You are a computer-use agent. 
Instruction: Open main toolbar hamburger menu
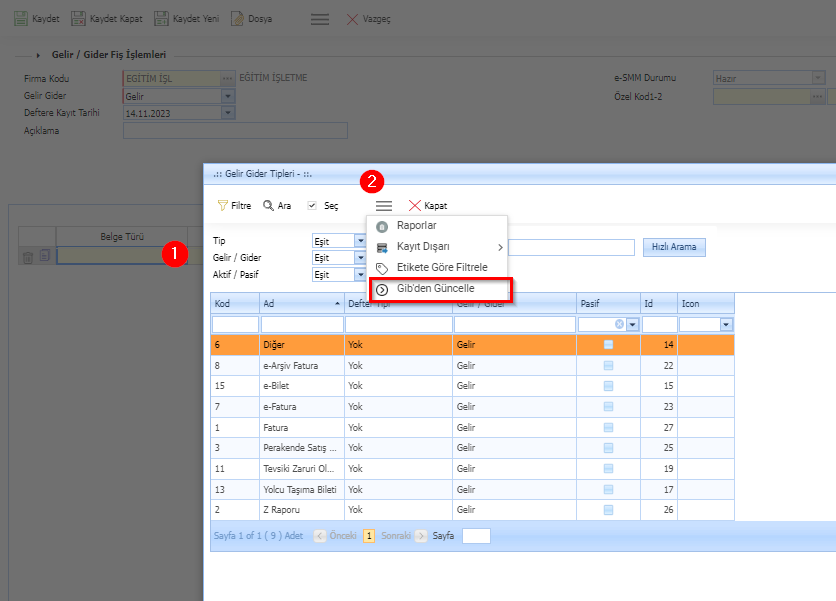(320, 19)
